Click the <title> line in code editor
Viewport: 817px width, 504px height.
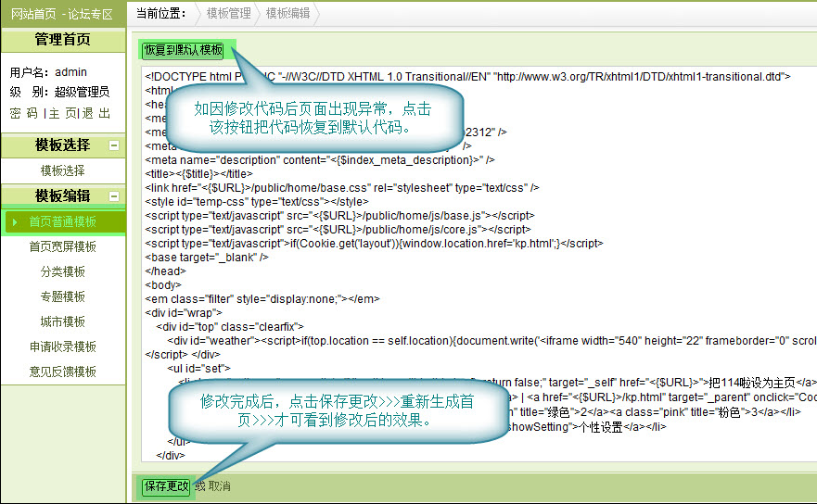198,174
